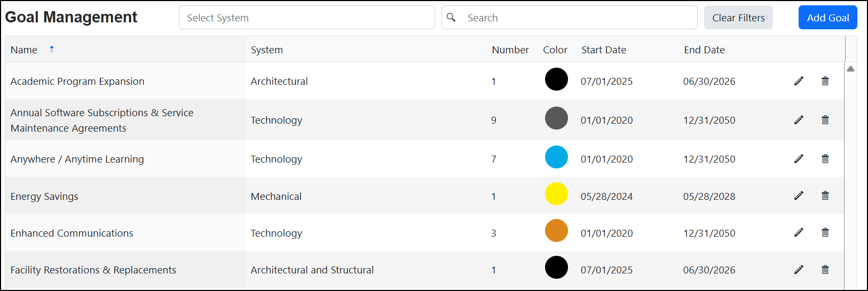This screenshot has height=291, width=868.
Task: Delete the Academic Program Expansion goal
Action: coord(825,81)
